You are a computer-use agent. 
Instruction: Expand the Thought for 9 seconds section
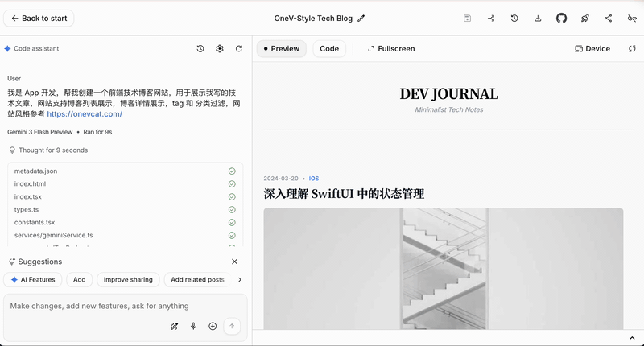coord(48,150)
